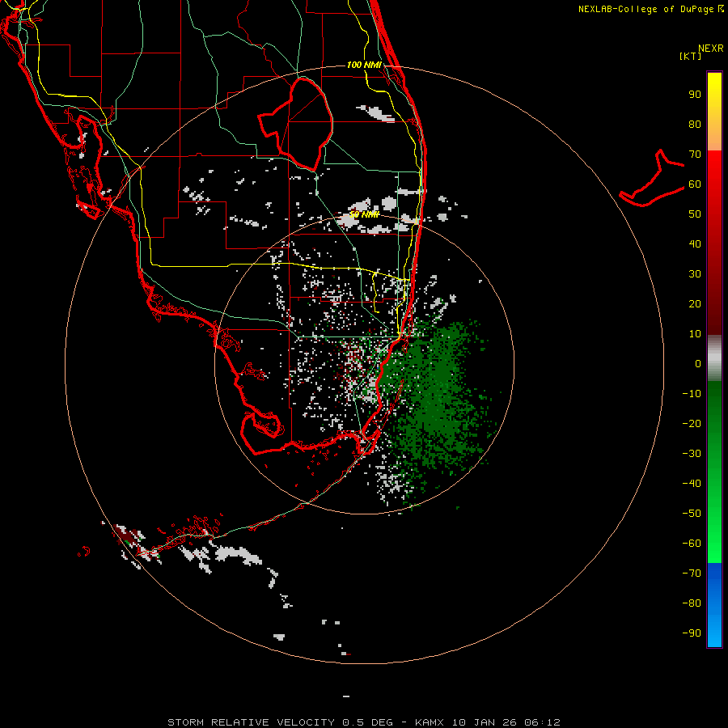
Task: Click the NEXR label above the color scale
Action: [711, 49]
